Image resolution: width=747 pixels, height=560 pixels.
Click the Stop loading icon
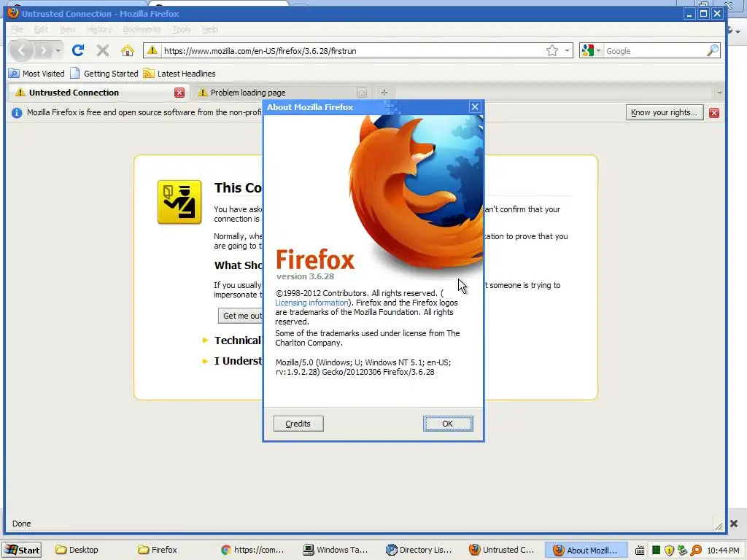click(x=102, y=50)
